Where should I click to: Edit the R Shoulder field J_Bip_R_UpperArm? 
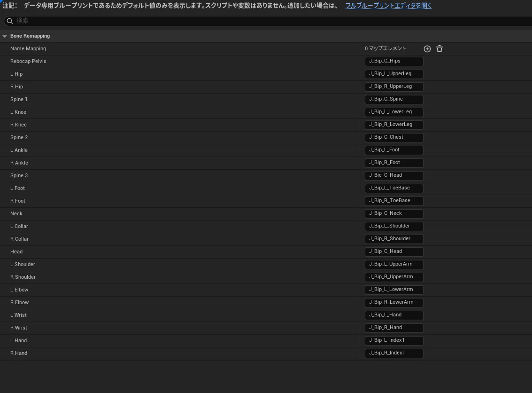[x=394, y=277]
